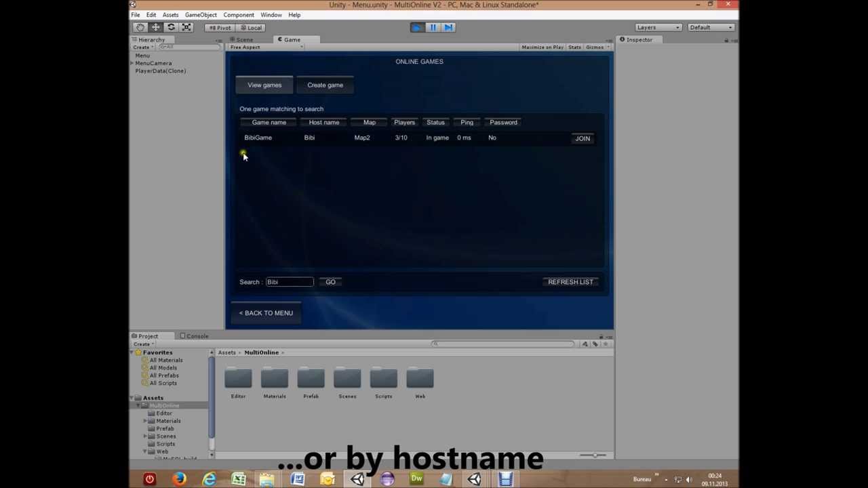Viewport: 868px width, 488px height.
Task: Open the Scripts folder thumbnail
Action: 383,378
